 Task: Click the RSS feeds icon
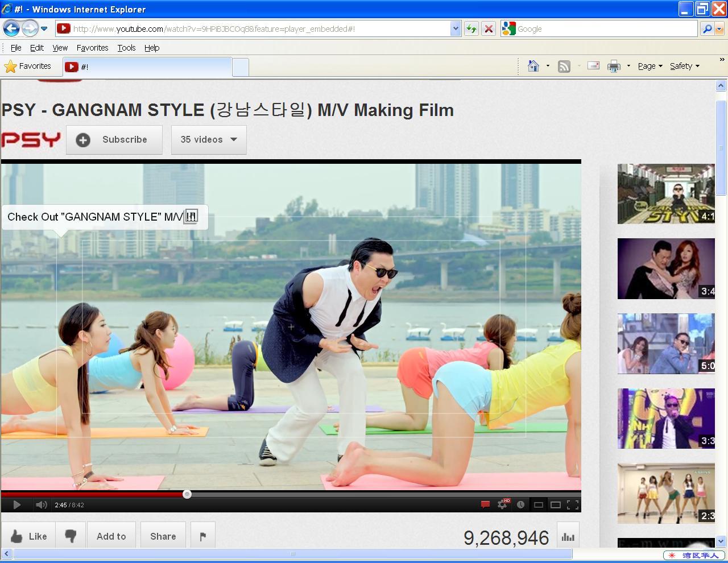click(x=564, y=67)
